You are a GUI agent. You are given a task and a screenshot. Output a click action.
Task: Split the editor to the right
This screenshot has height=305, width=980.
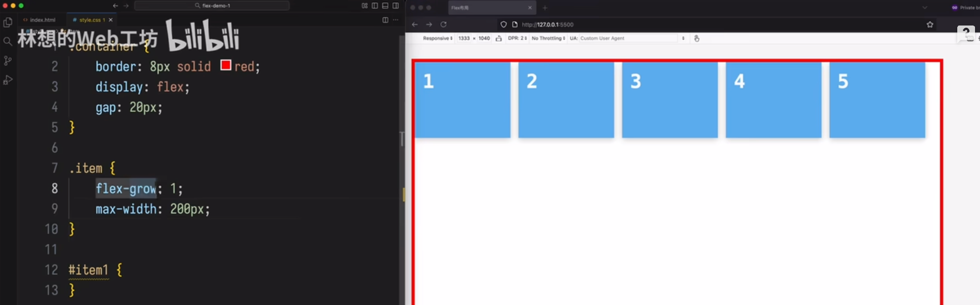[385, 20]
